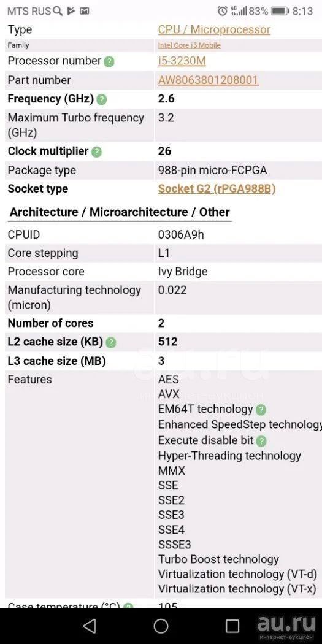
Task: Tap the Architecture / Microarchitecture / Other heading
Action: tap(120, 212)
